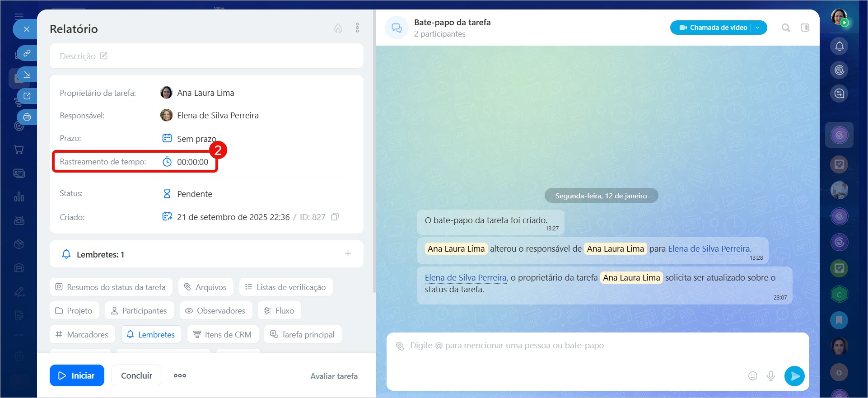Add a reminder with plus icon
Image resolution: width=868 pixels, height=398 pixels.
348,253
